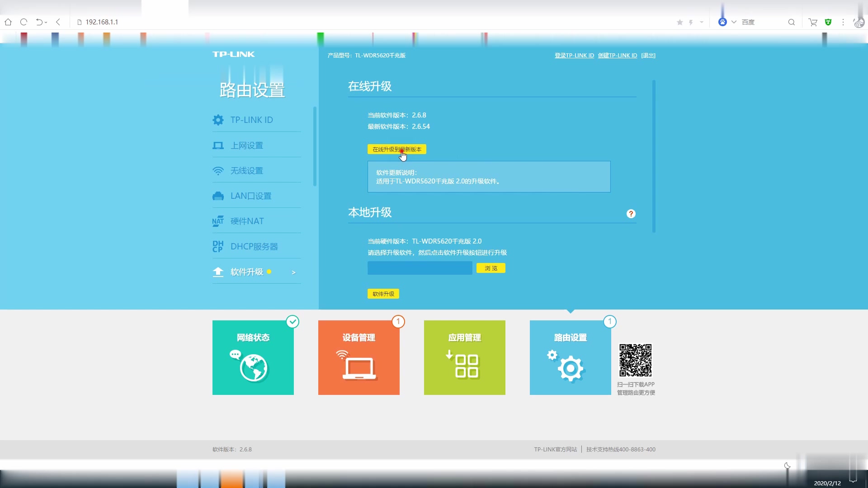
Task: Open the 网络状态 globe tile
Action: pyautogui.click(x=253, y=357)
